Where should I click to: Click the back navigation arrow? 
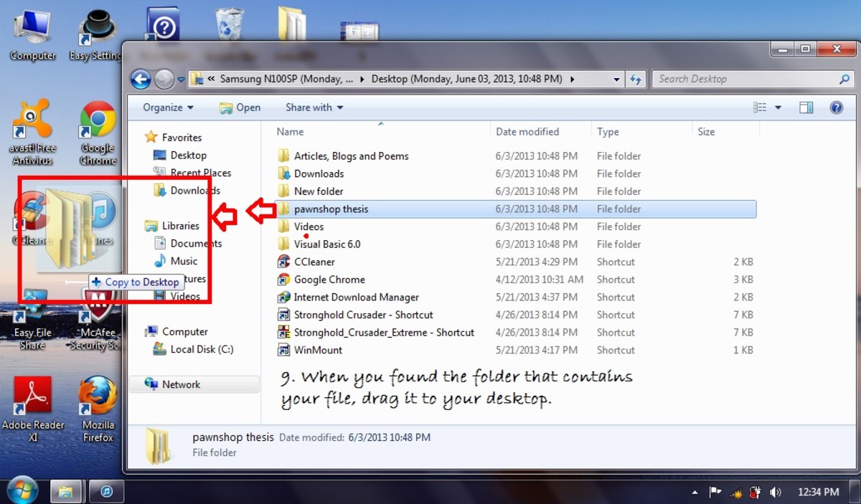(141, 79)
